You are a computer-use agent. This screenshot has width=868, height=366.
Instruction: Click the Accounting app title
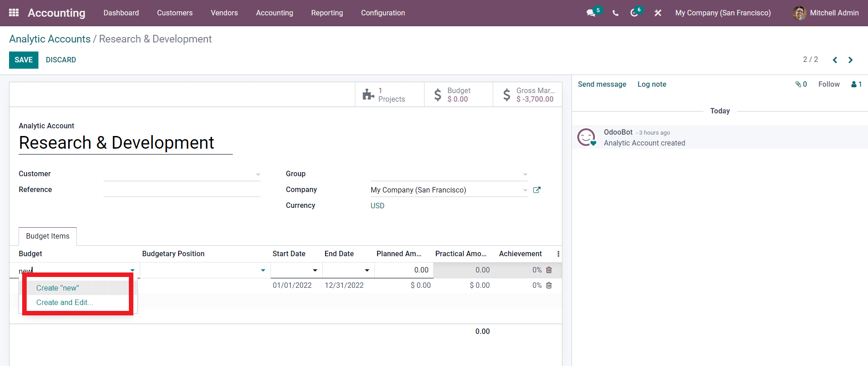coord(57,13)
